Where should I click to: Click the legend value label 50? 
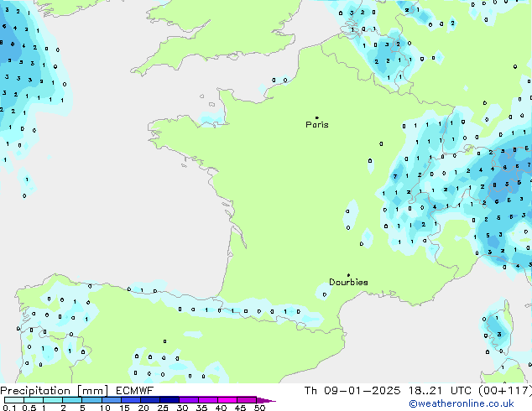coord(259,408)
